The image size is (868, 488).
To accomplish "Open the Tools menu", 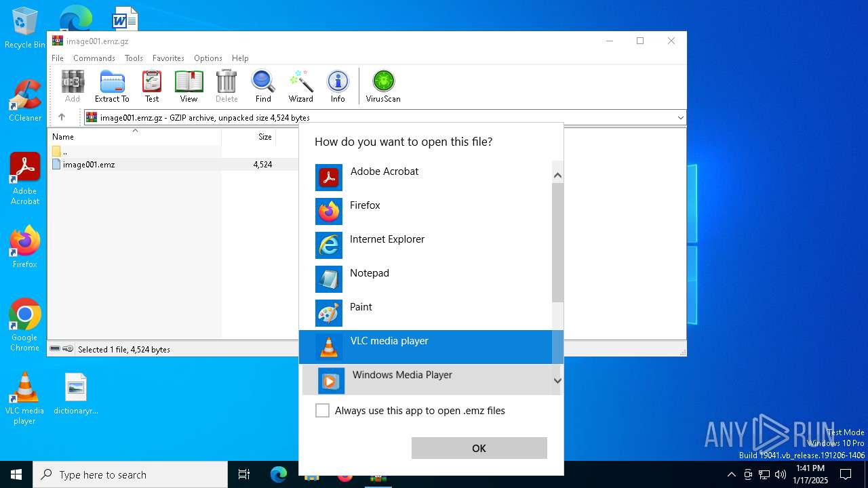I will 134,58.
